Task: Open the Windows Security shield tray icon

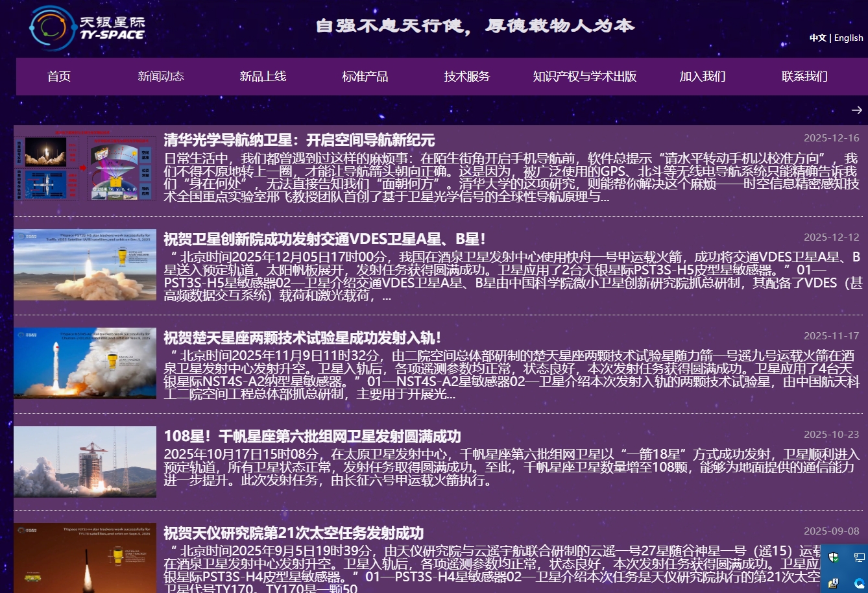Action: (834, 557)
